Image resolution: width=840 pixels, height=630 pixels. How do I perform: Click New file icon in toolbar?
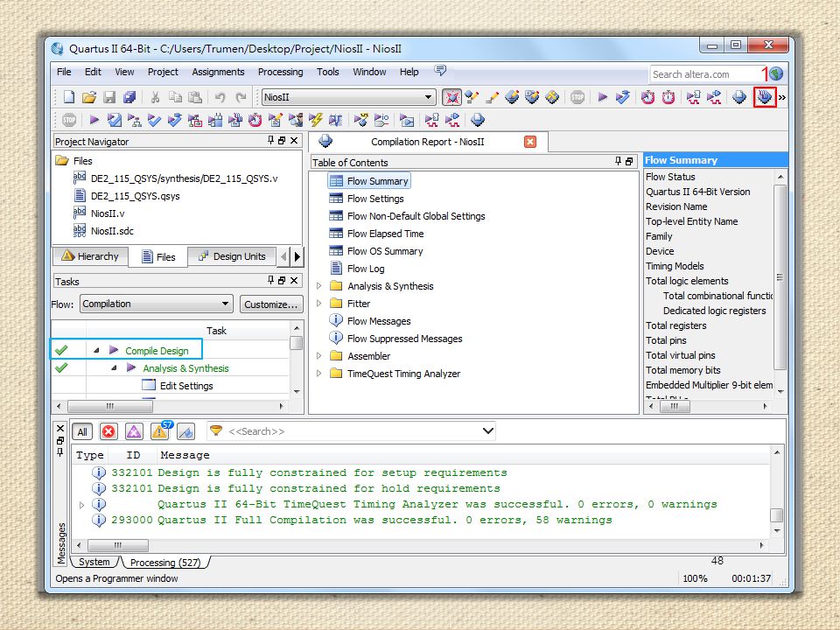pyautogui.click(x=69, y=97)
